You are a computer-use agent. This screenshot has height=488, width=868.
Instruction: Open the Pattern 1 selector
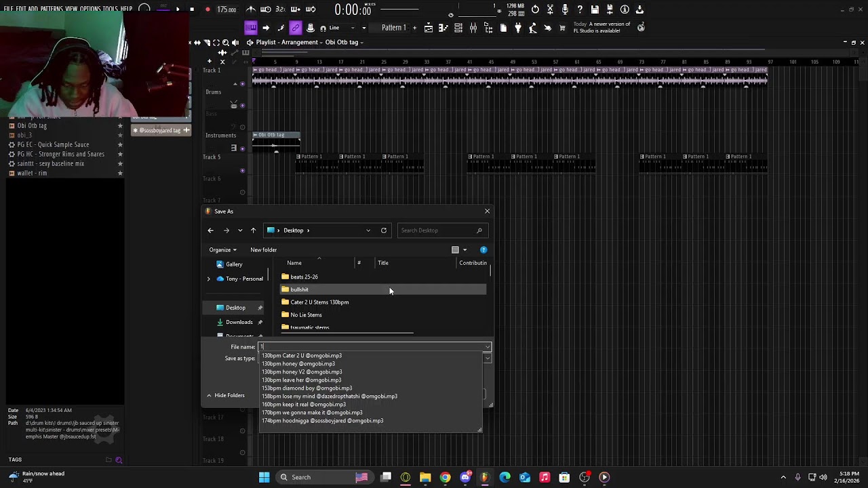tap(394, 28)
